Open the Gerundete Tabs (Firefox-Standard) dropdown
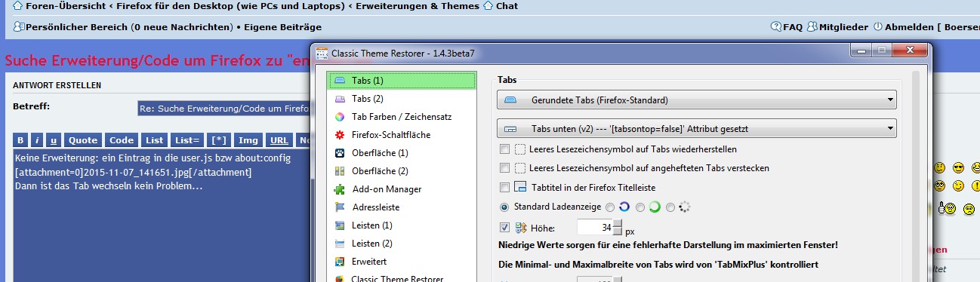This screenshot has height=282, width=980. 696,100
